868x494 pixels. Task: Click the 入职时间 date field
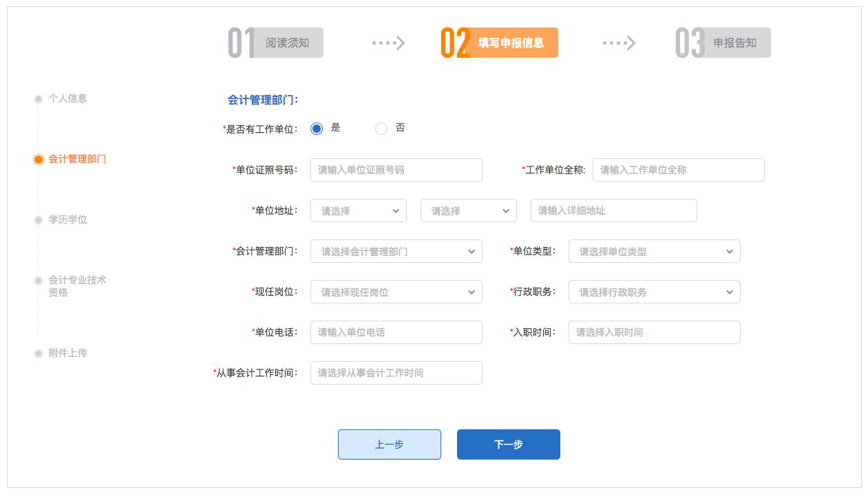coord(654,332)
